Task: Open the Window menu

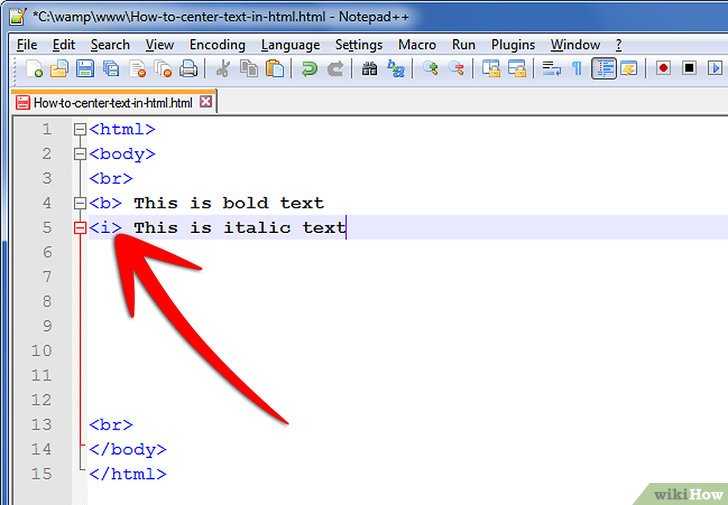Action: pos(575,45)
